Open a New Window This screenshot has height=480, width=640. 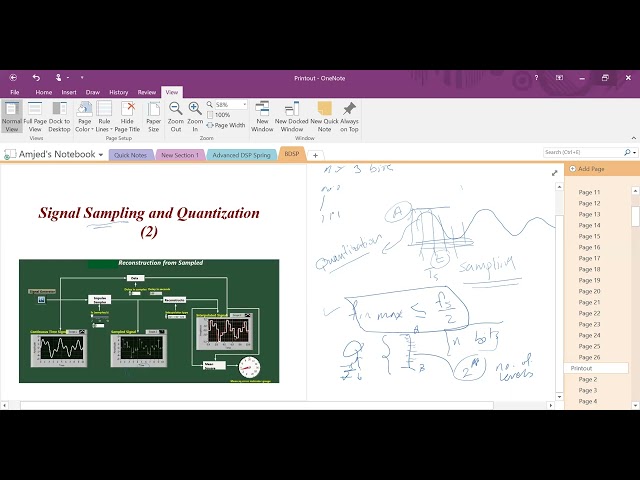click(262, 117)
